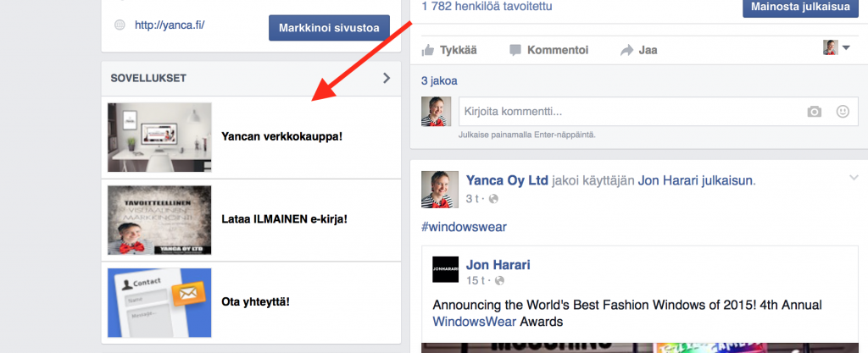Click the 15 t shared post timestamp
Screen dimensions: 868x353
click(476, 281)
